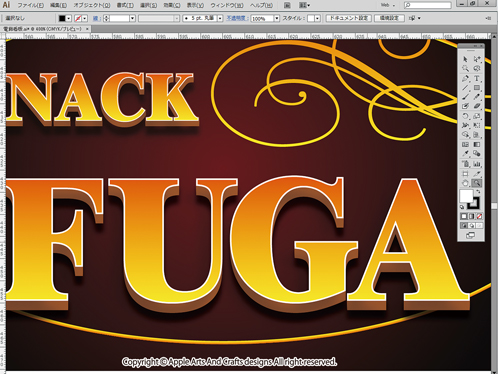The width and height of the screenshot is (498, 374).
Task: Open the オブジェクト(O) menu
Action: point(92,5)
